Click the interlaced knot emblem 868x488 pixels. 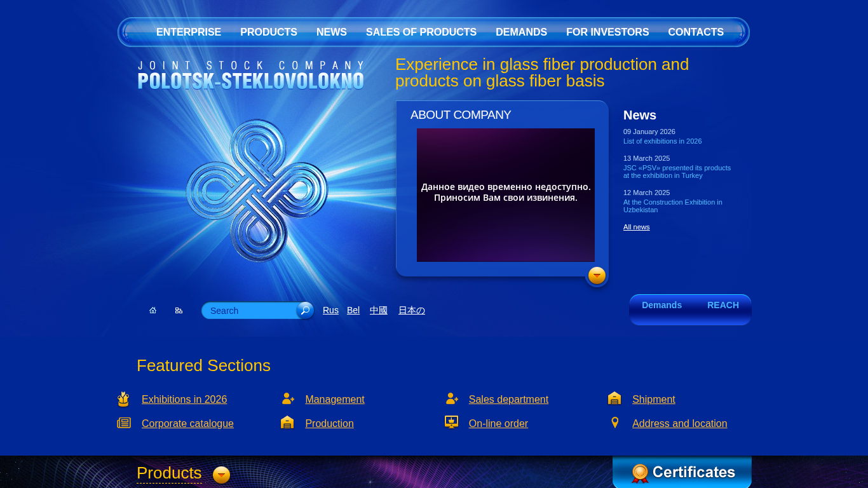tap(257, 191)
